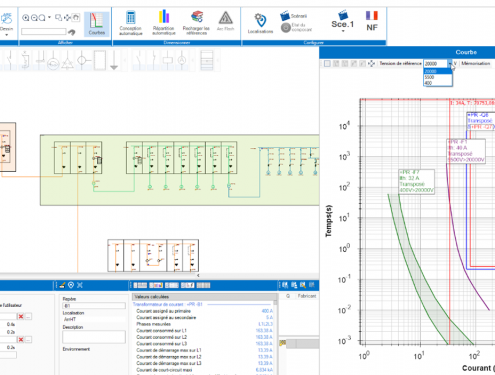Open the Courbes curve view
Image resolution: width=495 pixels, height=375 pixels.
coord(96,24)
